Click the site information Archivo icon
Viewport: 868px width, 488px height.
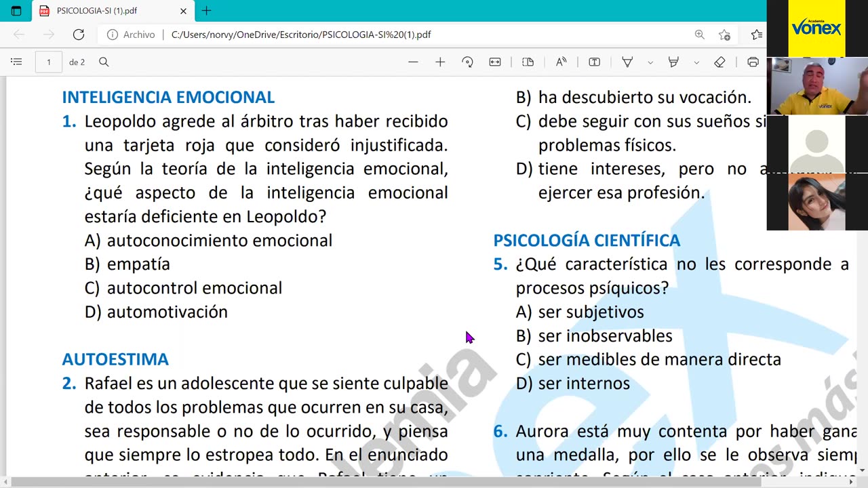point(113,35)
